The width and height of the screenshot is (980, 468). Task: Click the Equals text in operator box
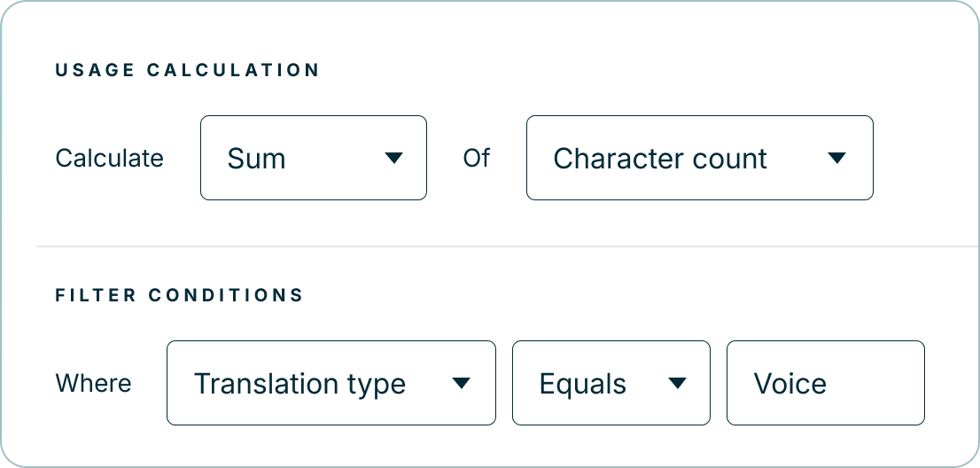click(582, 384)
